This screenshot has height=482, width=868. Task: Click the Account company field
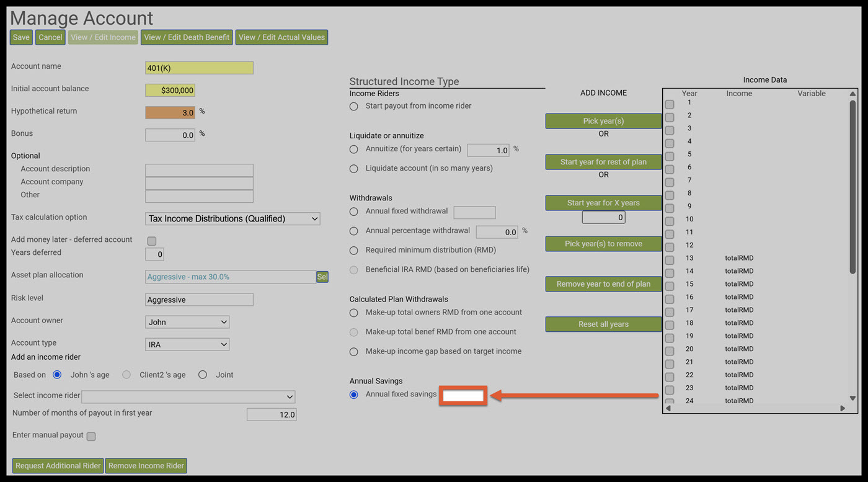pos(199,183)
